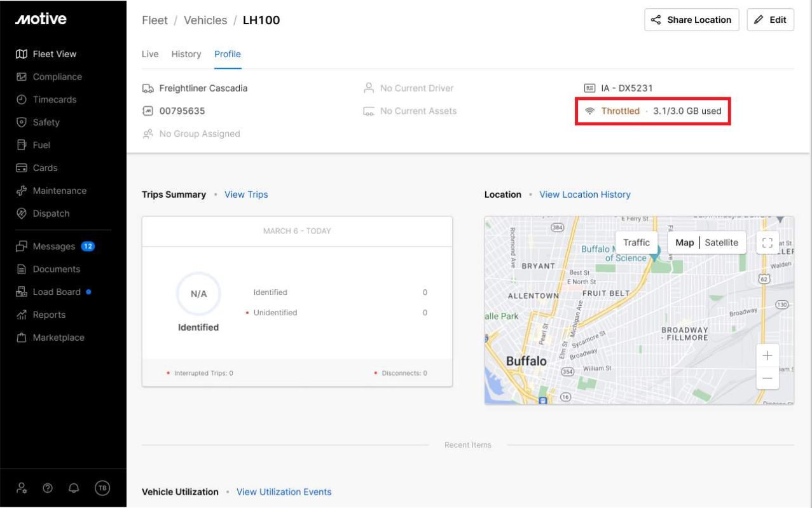Switch map to Satellite view
Viewport: 812px width, 508px height.
click(721, 242)
